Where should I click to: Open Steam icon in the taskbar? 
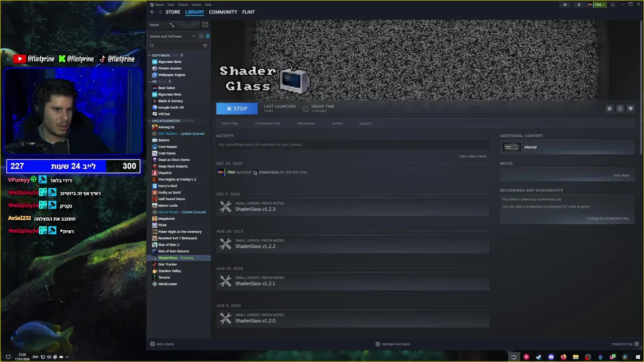(539, 357)
